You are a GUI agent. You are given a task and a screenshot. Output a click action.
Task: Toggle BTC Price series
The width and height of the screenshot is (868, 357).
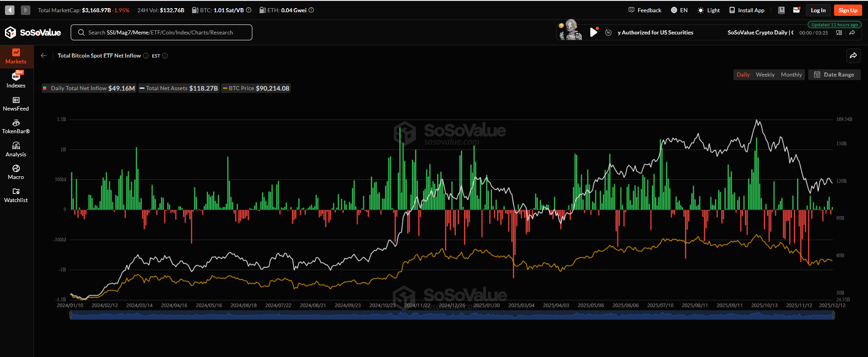click(256, 88)
